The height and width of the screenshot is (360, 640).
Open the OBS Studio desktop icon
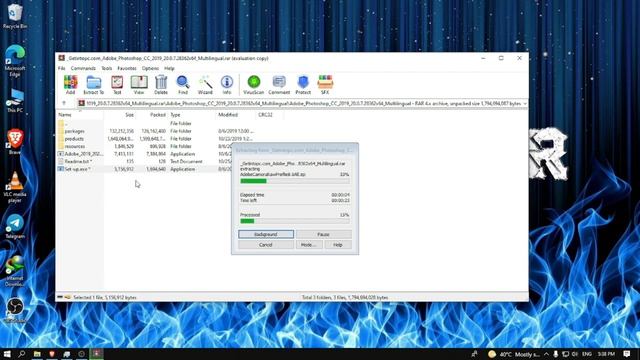[15, 310]
